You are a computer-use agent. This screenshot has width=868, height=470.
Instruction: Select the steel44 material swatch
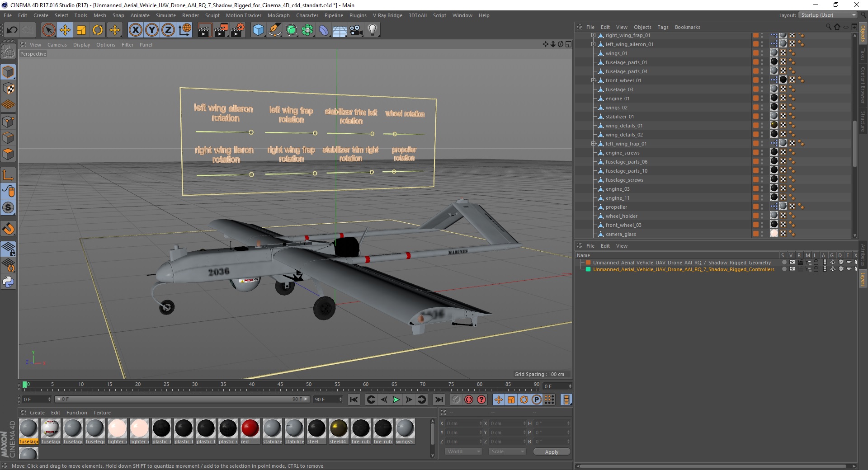339,428
